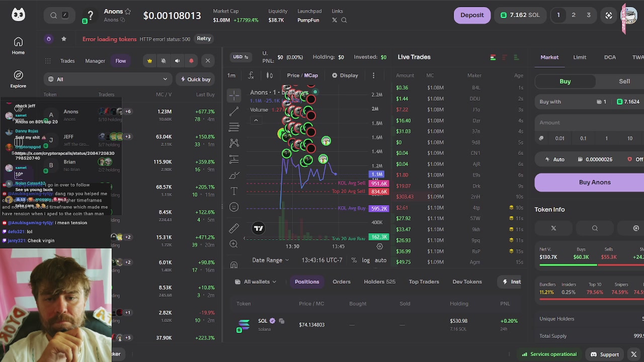
Task: Click the speaker sound icon in Flow toolbar
Action: [x=177, y=61]
